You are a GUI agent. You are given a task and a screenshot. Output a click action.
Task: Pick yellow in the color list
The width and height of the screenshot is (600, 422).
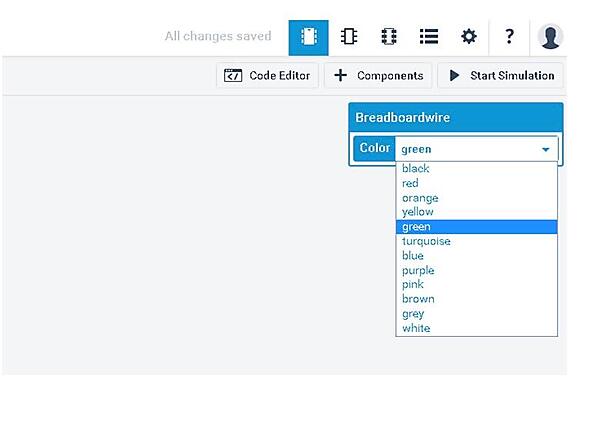[x=418, y=212]
